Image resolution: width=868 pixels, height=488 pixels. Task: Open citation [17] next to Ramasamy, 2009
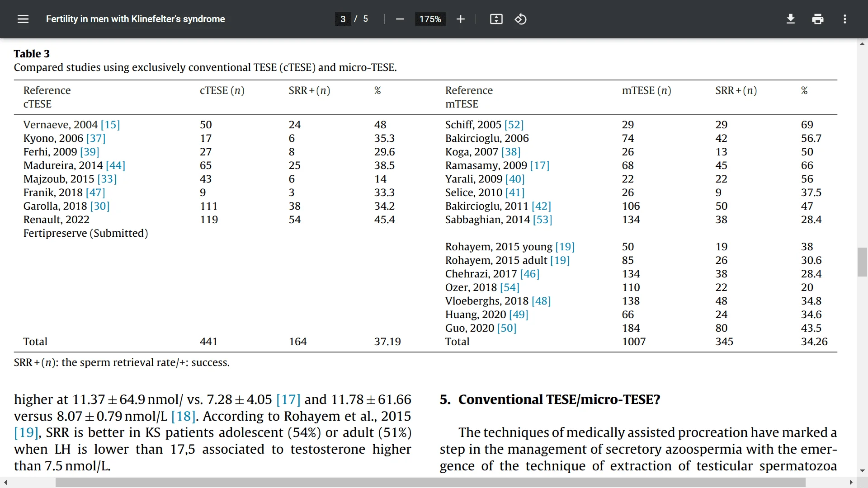point(540,165)
